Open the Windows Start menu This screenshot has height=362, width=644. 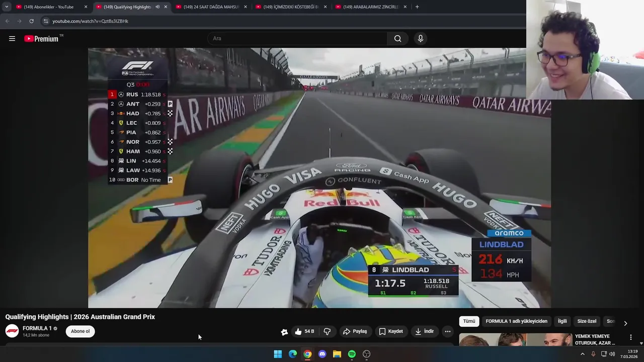pos(278,354)
